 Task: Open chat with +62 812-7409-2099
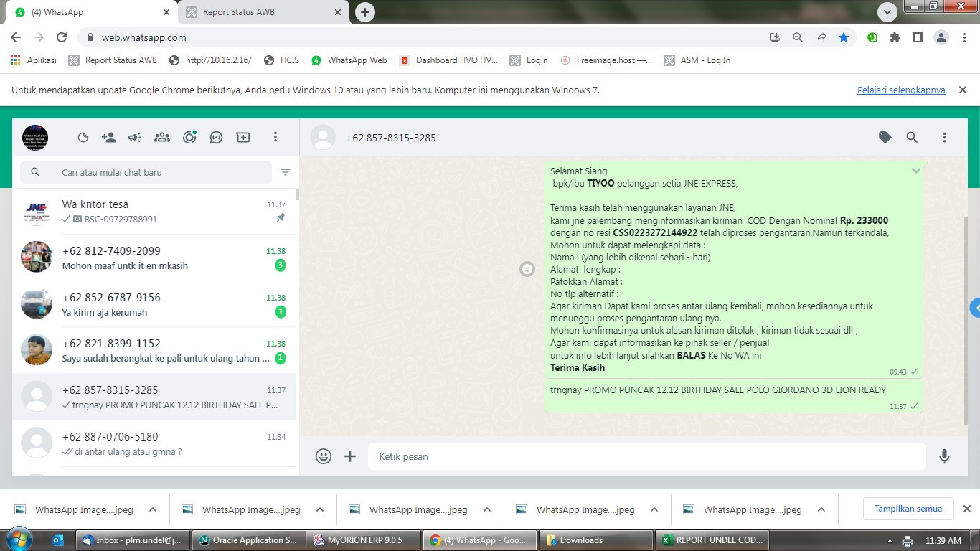point(154,258)
